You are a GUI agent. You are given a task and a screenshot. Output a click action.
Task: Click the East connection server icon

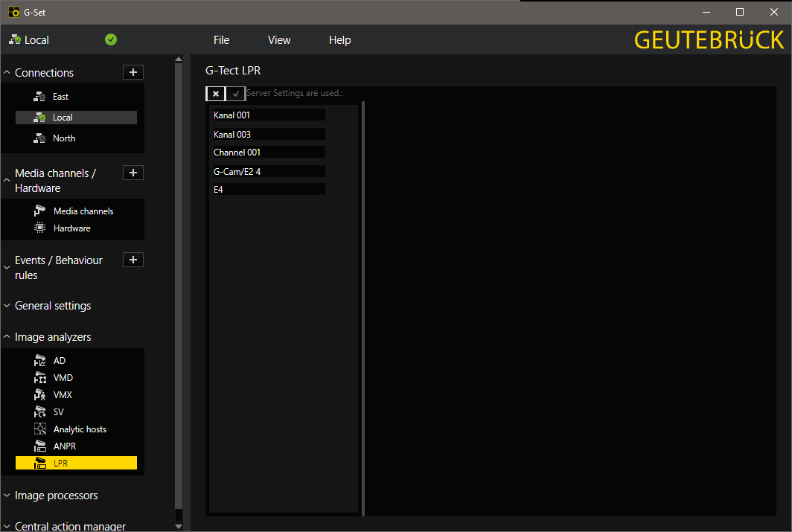point(39,97)
